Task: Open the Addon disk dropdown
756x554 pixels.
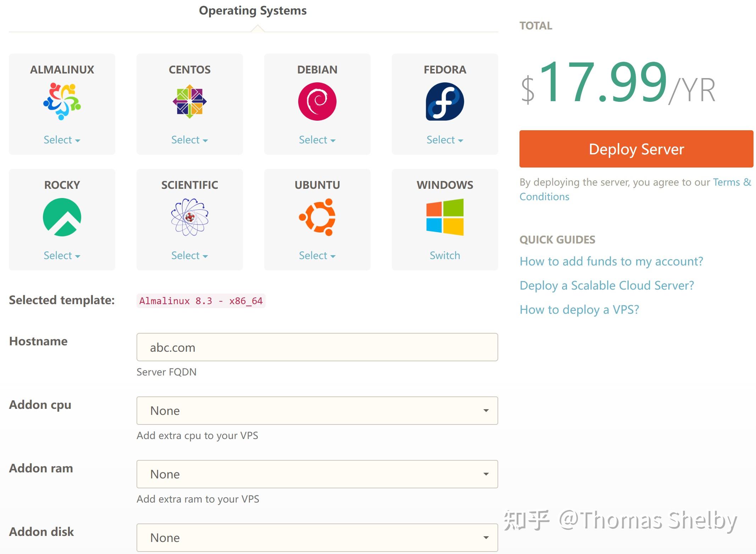Action: 317,537
